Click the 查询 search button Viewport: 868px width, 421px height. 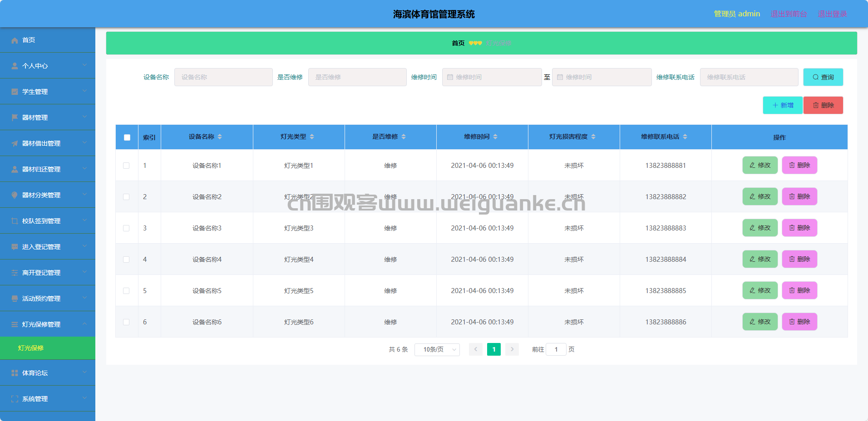pyautogui.click(x=823, y=77)
